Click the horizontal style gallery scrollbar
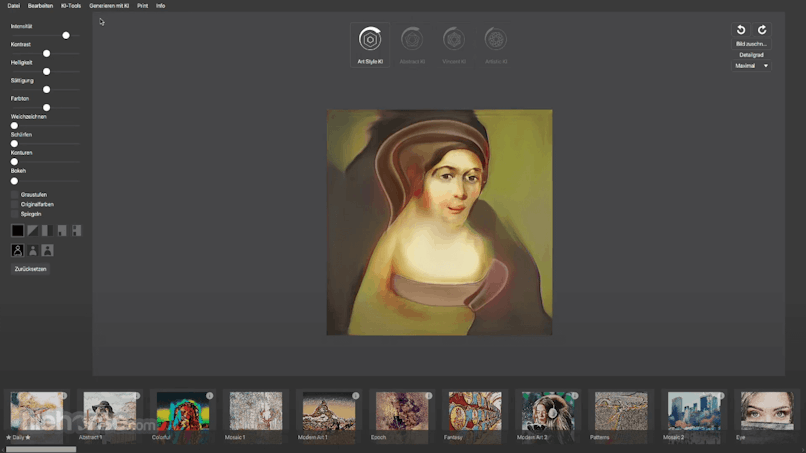 coord(41,449)
